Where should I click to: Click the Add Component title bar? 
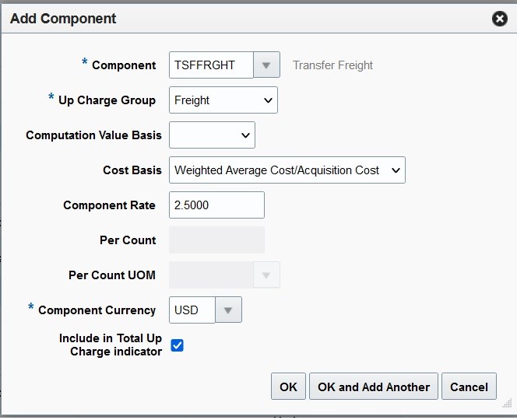[x=234, y=19]
